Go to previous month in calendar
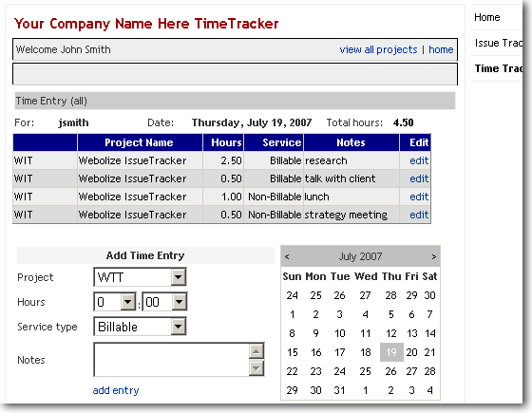 tap(287, 256)
